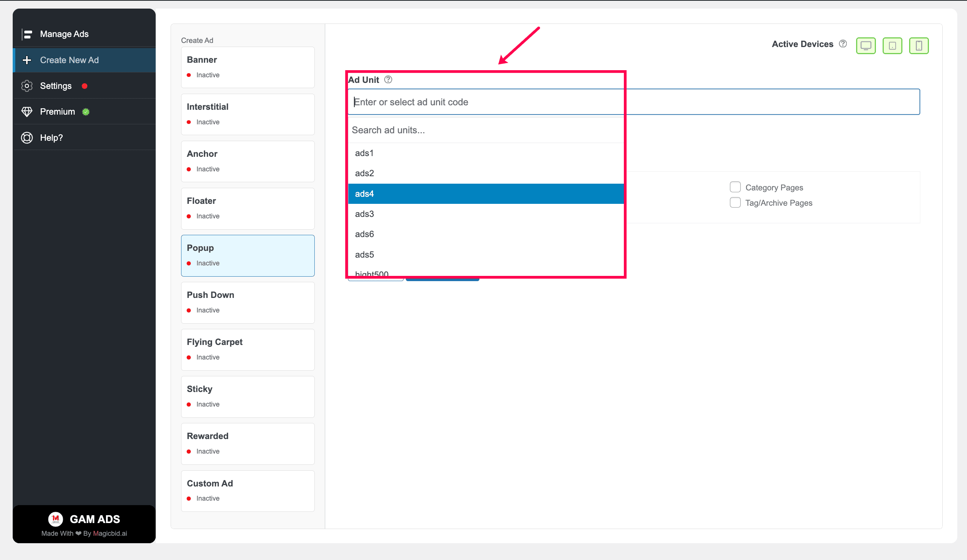This screenshot has width=967, height=560.
Task: Select ads1 from the dropdown list
Action: 486,153
